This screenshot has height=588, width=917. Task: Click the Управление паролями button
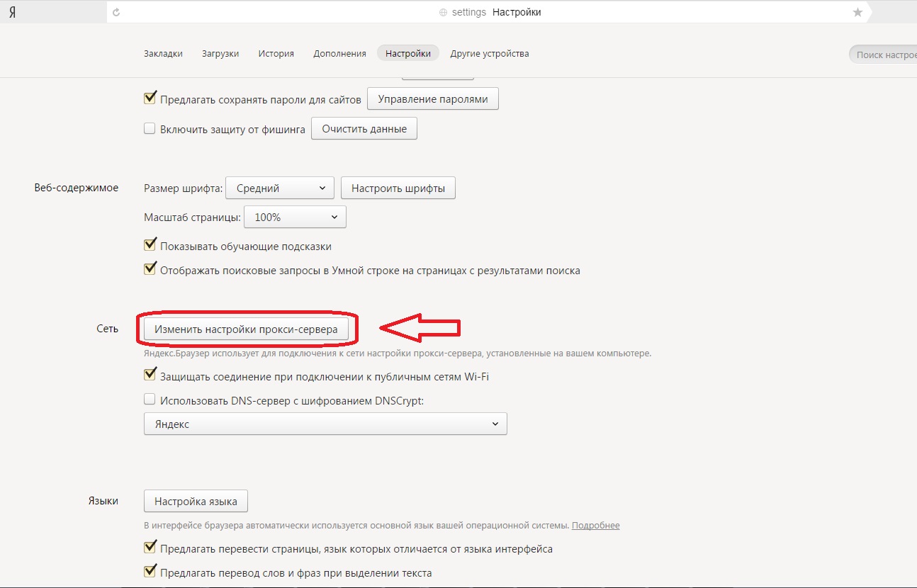(x=433, y=99)
